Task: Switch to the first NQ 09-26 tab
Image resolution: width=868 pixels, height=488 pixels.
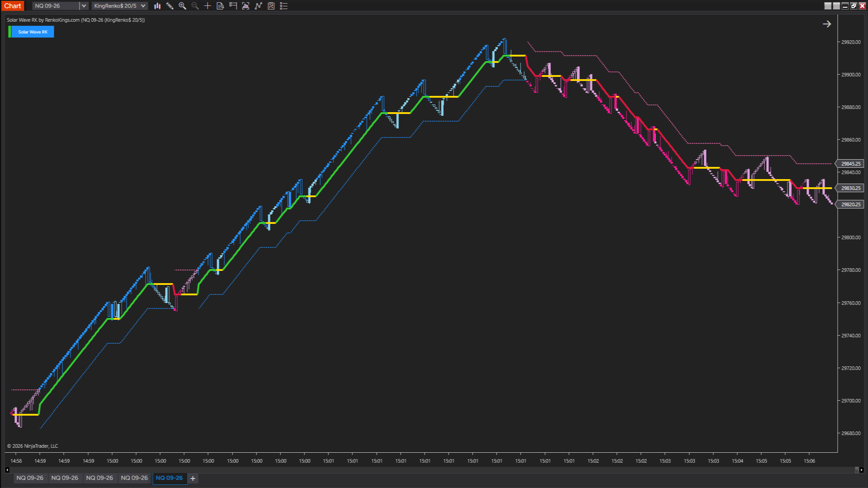Action: tap(30, 478)
